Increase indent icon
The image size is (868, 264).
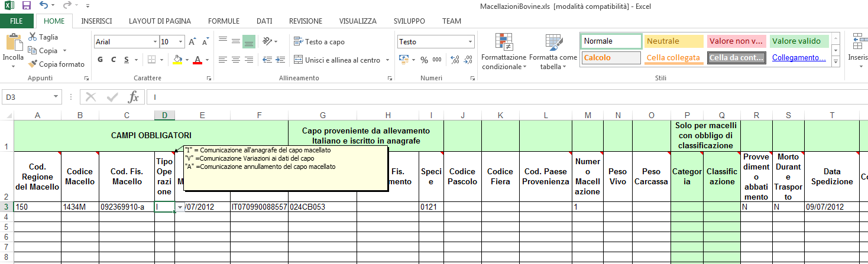(x=280, y=60)
